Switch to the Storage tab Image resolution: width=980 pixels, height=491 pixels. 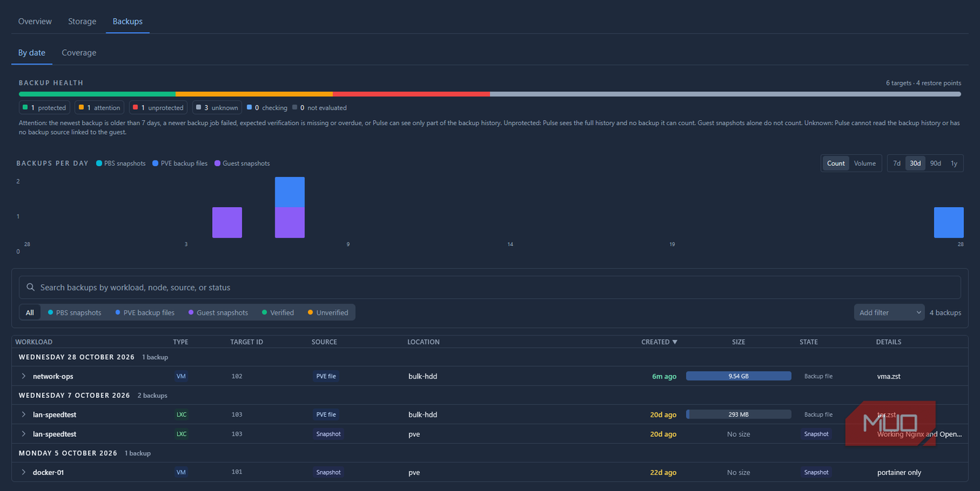click(x=82, y=22)
